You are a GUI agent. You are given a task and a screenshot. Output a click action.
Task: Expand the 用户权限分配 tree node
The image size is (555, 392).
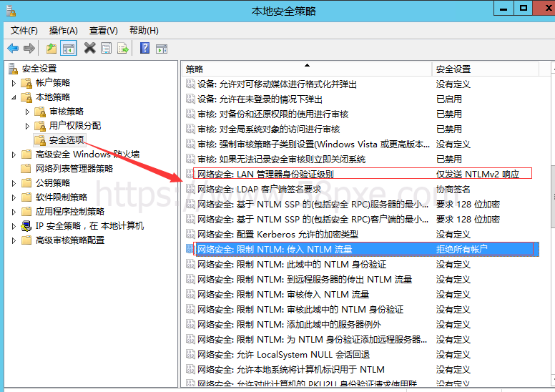click(x=27, y=126)
